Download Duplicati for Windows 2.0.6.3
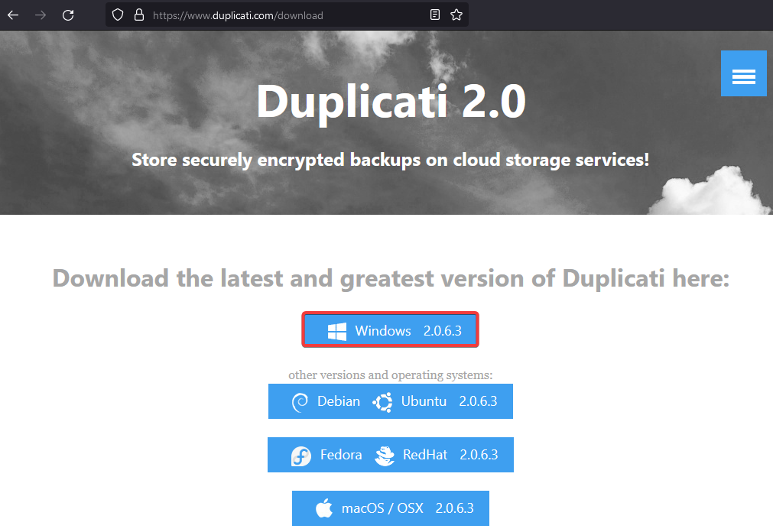The width and height of the screenshot is (773, 532). [391, 330]
